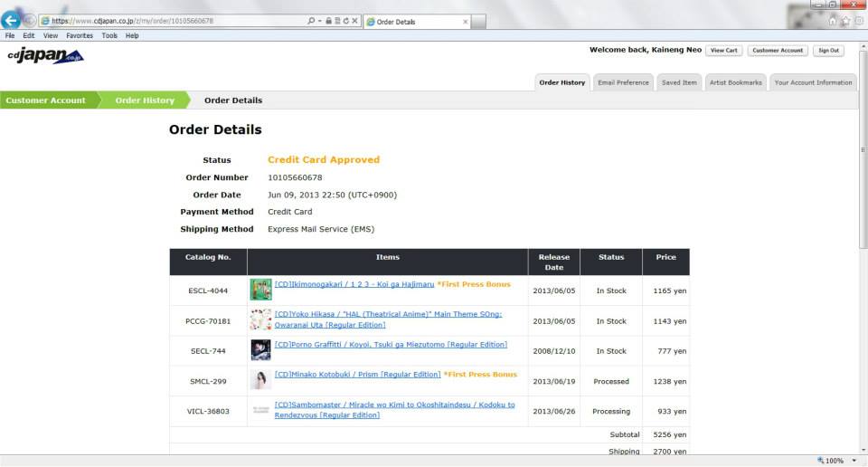868x467 pixels.
Task: Click the security lock icon in address bar
Action: pos(328,21)
